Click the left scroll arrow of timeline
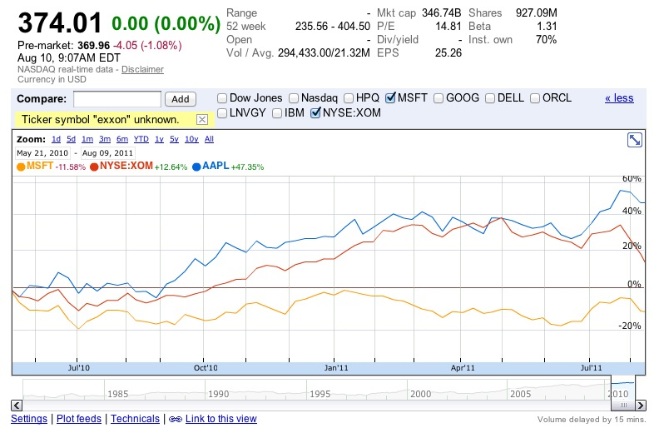Viewport: 659px width, 433px height. [15, 406]
